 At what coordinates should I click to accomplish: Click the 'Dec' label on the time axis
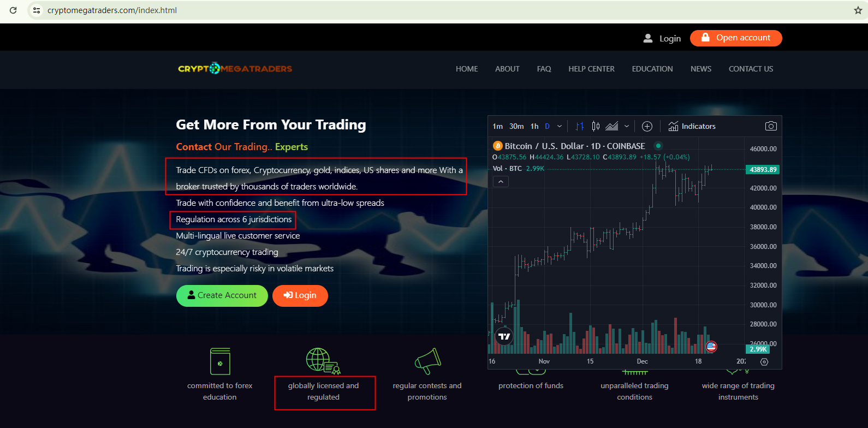coord(643,361)
